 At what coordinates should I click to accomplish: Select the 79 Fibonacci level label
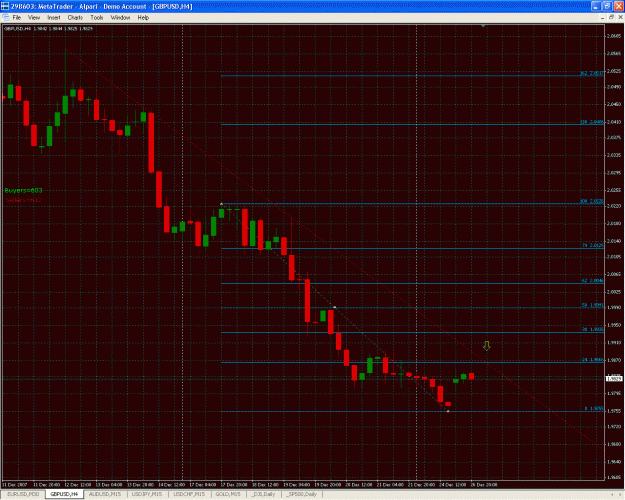tap(593, 246)
